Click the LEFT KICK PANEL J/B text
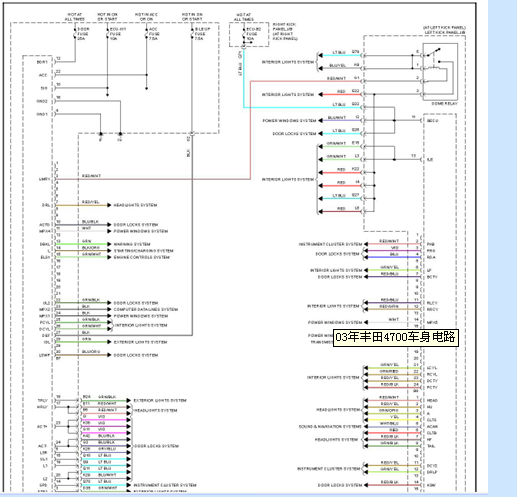The image size is (517, 497). [445, 33]
